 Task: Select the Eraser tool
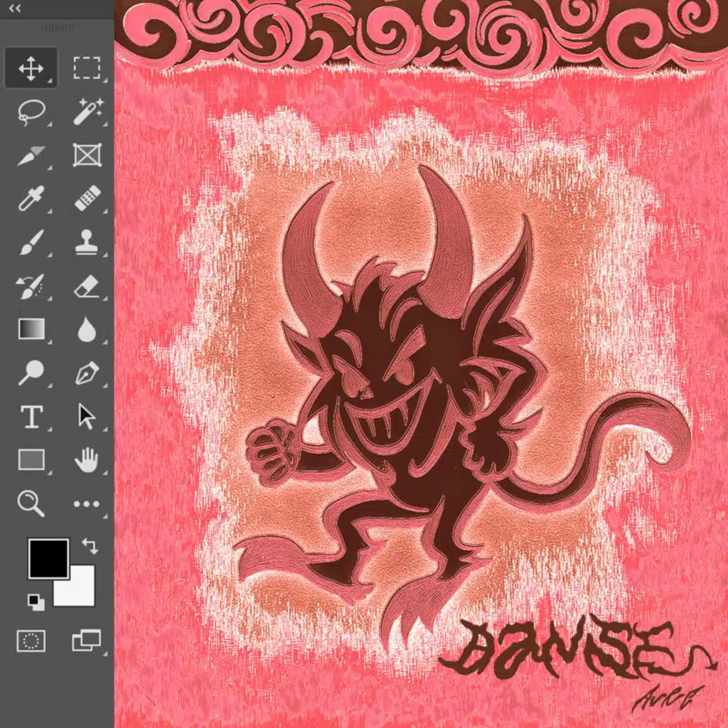[x=87, y=287]
